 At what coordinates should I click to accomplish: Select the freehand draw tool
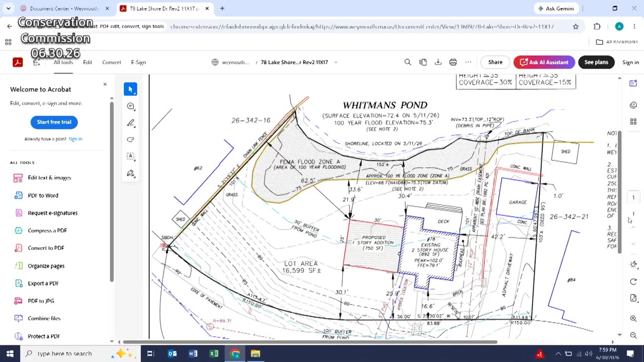(x=131, y=139)
